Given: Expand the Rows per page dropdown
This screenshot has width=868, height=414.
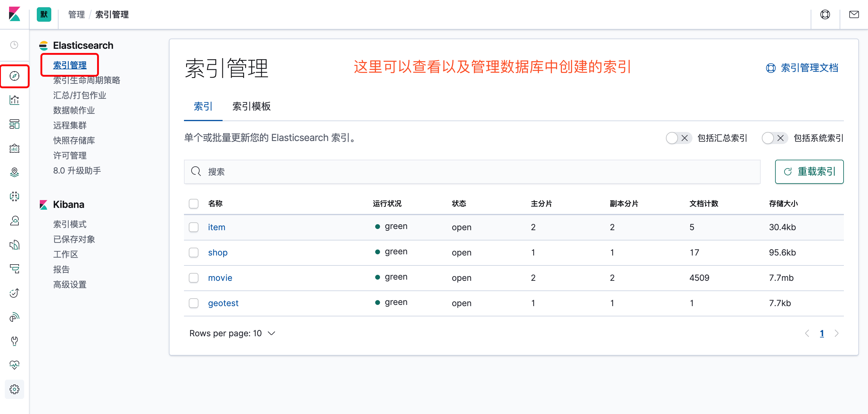Looking at the screenshot, I should pyautogui.click(x=232, y=333).
